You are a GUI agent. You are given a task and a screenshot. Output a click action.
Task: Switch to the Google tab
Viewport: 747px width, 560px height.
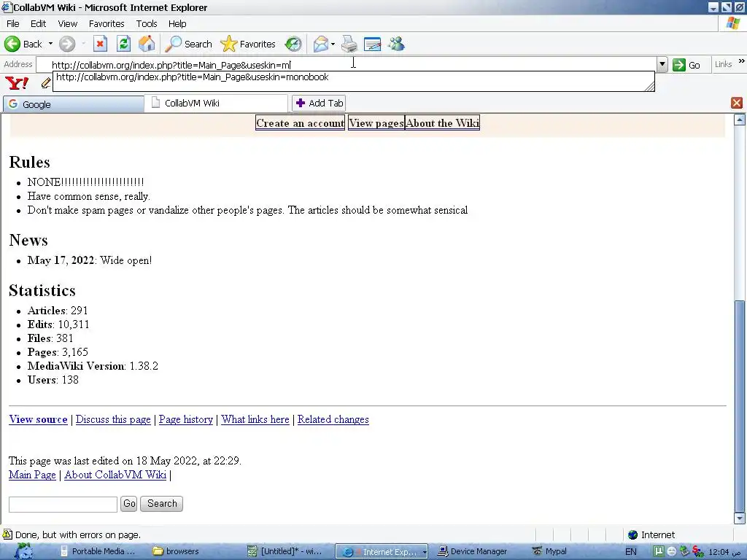tap(74, 104)
